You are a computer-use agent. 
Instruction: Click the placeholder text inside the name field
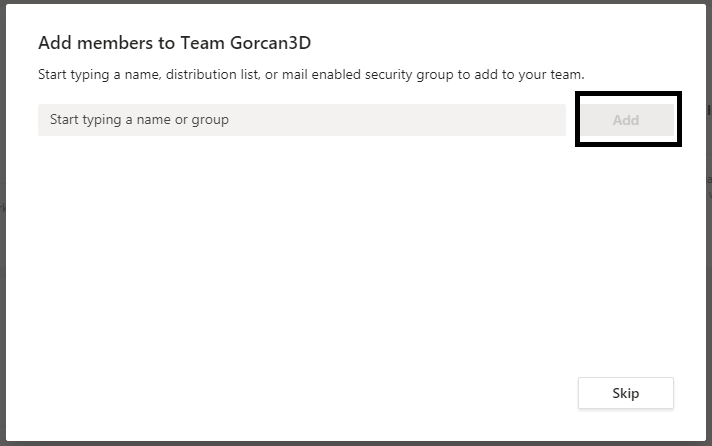tap(139, 120)
